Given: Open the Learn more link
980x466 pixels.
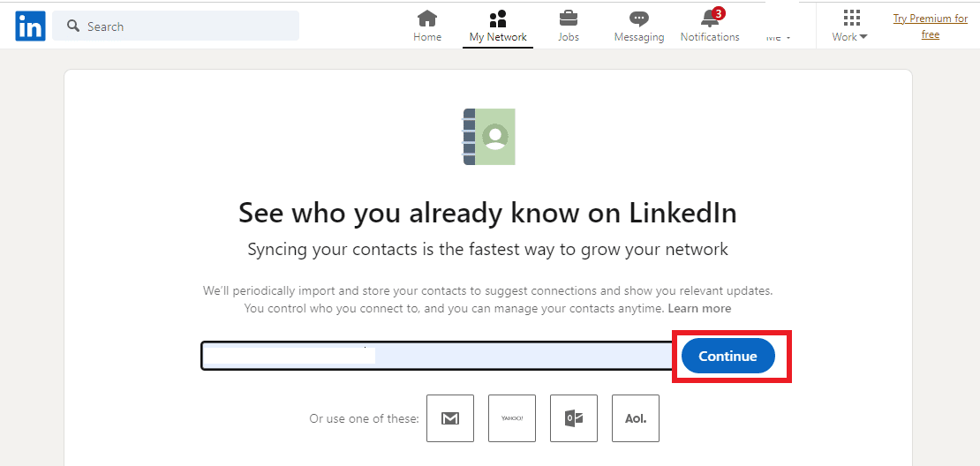Looking at the screenshot, I should pyautogui.click(x=699, y=309).
